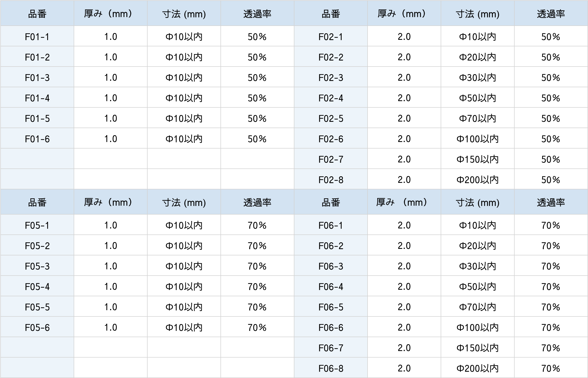Viewport: 588px width, 378px height.
Task: Click the 50% transmittance cell for F01-6
Action: point(257,139)
